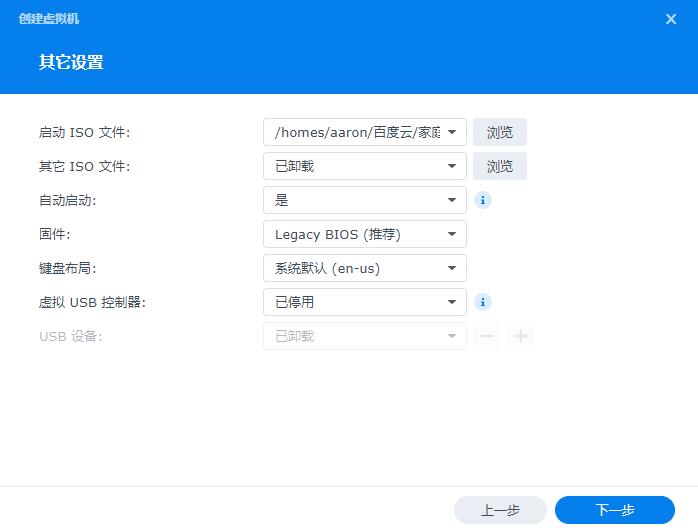Open the 虚拟 USB 控制器 dropdown

tap(365, 302)
